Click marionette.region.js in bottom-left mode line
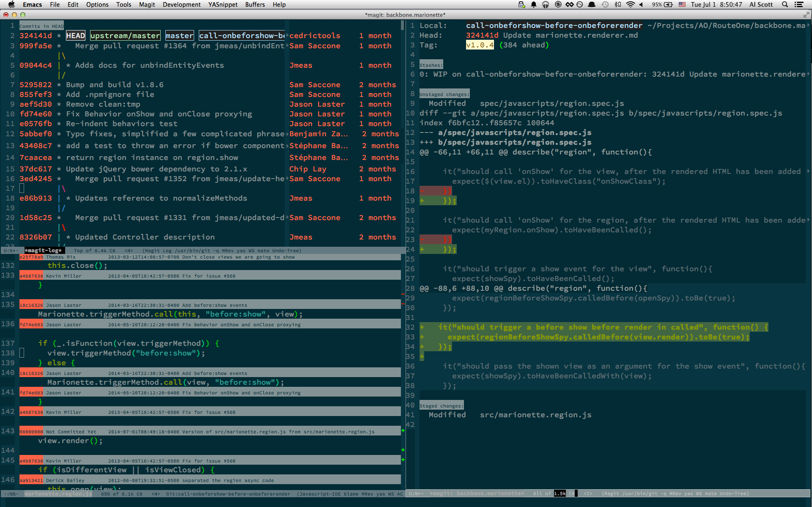Viewport: 812px width, 507px height. 58,494
